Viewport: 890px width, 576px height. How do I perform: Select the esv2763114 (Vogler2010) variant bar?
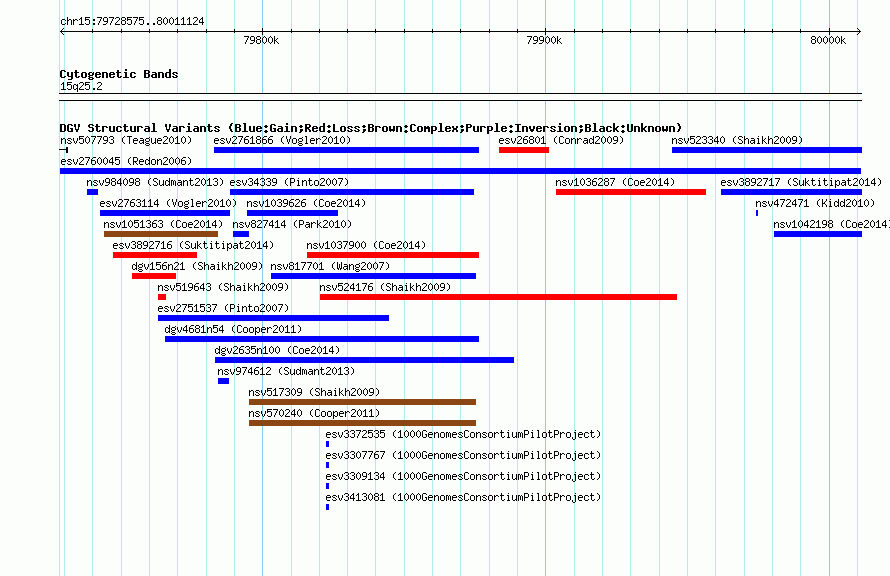(x=165, y=213)
